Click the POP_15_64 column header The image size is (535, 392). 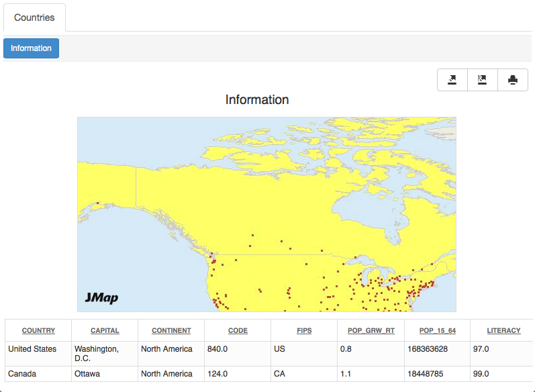[437, 330]
